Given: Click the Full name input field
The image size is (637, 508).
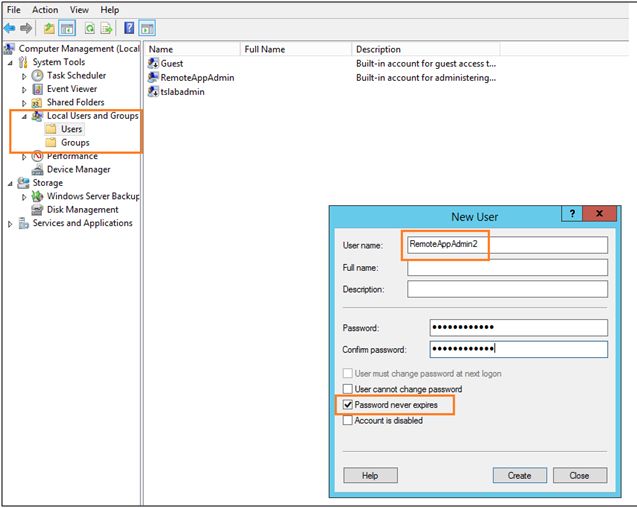Looking at the screenshot, I should click(x=507, y=267).
